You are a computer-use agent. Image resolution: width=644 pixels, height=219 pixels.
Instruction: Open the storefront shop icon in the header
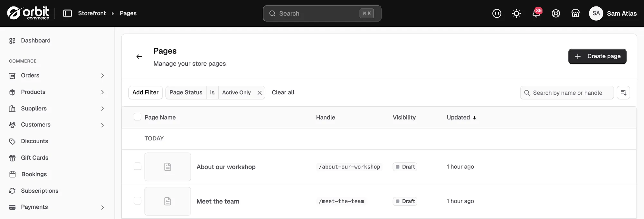click(575, 13)
